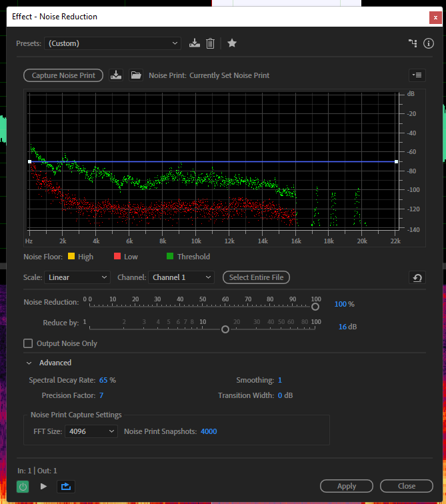Viewport: 446px width, 504px height.
Task: Toggle loop export preview button
Action: point(66,486)
